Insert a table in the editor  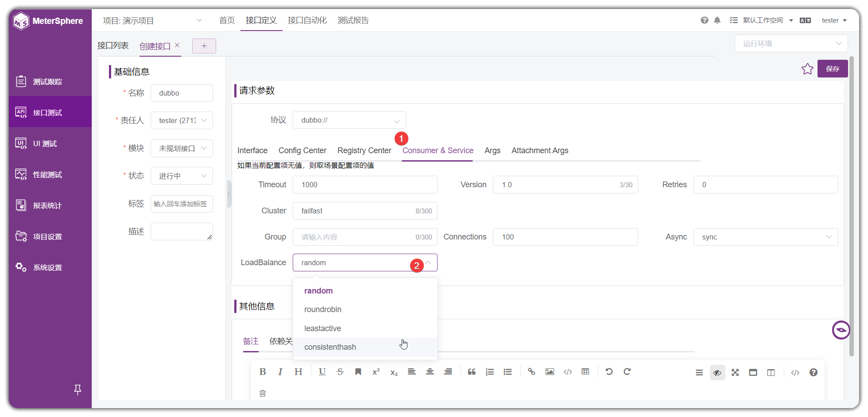click(585, 372)
